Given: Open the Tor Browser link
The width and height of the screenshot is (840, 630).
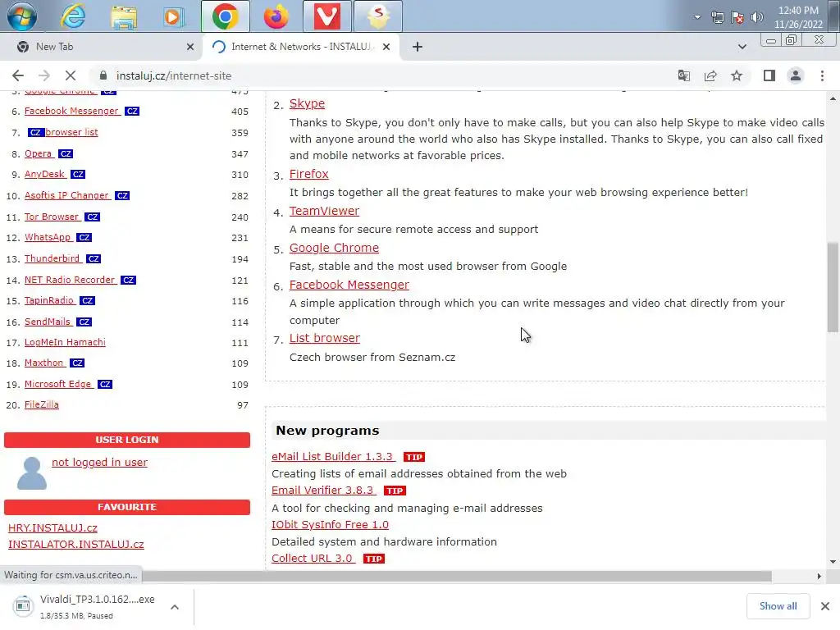Looking at the screenshot, I should click(52, 217).
